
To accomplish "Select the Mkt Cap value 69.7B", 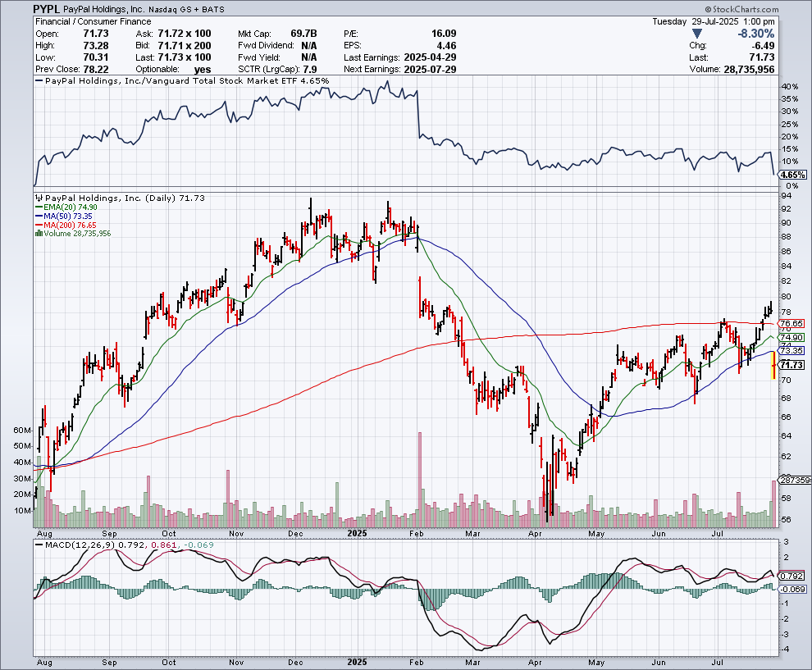I will tap(303, 34).
